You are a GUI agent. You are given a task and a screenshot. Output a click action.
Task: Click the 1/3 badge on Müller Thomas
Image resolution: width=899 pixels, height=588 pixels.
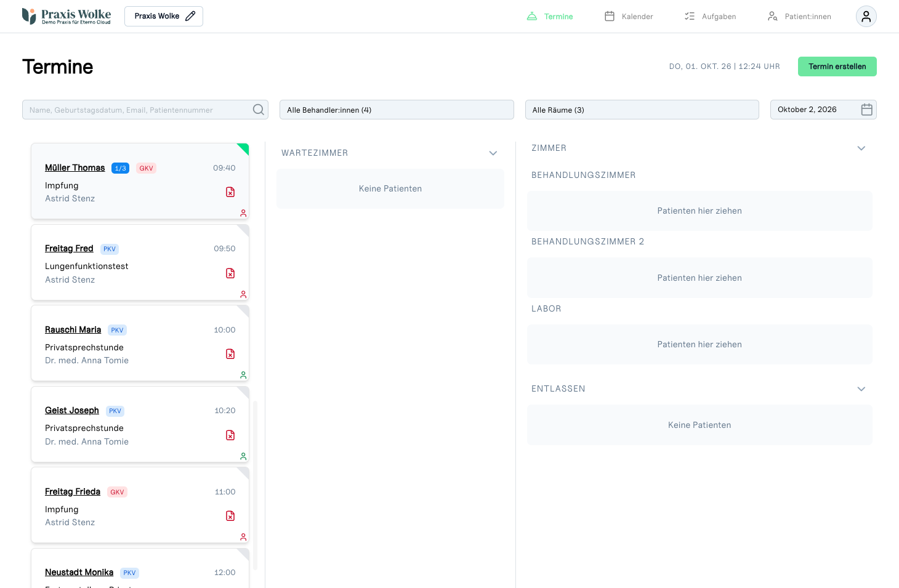[x=120, y=168]
